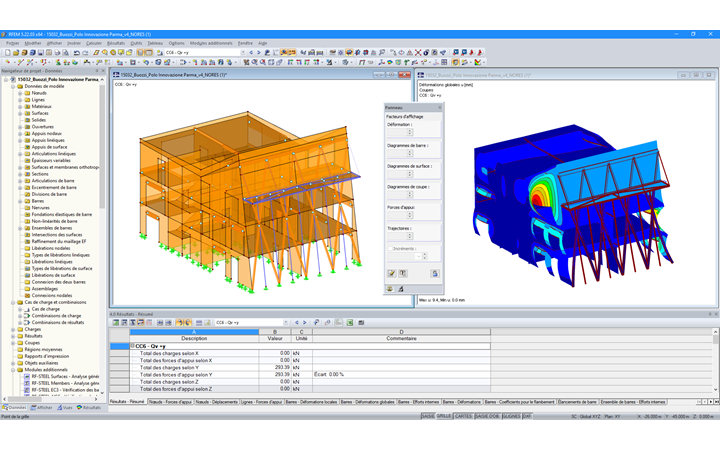720x450 pixels.
Task: Click the 293.39 value for charges selon Y
Action: coord(282,367)
